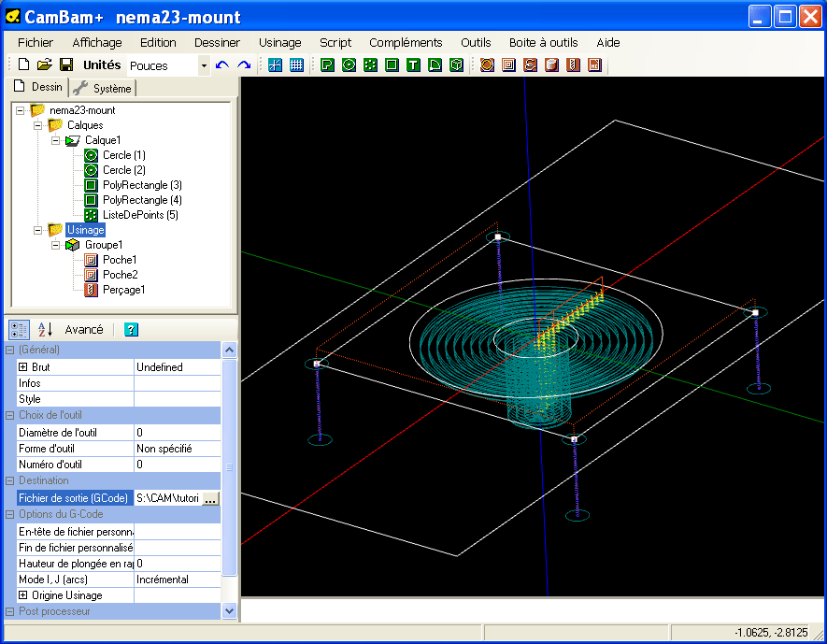Viewport: 827px width, 644px height.
Task: Add a 3D profile machining operation
Action: tap(551, 64)
